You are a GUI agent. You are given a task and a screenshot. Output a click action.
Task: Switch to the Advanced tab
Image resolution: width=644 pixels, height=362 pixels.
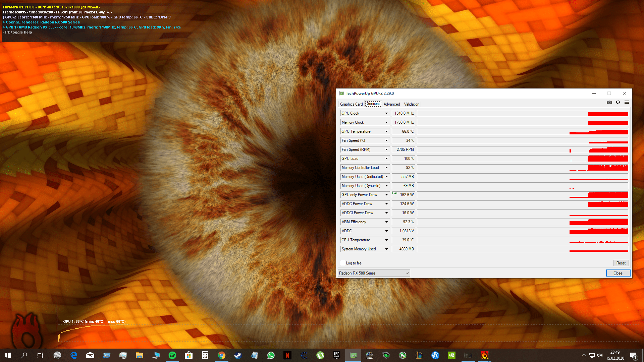pos(391,104)
